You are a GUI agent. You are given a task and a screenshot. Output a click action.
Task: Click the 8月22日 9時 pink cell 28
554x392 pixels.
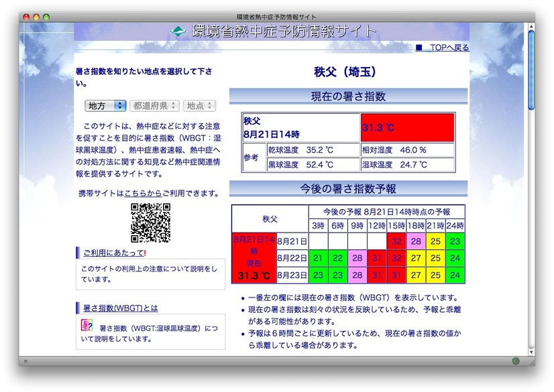click(357, 258)
